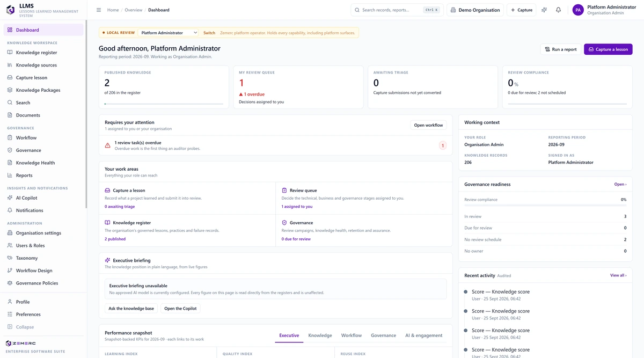Click the search records input field
Screen dimensions: 644x358
(397, 10)
